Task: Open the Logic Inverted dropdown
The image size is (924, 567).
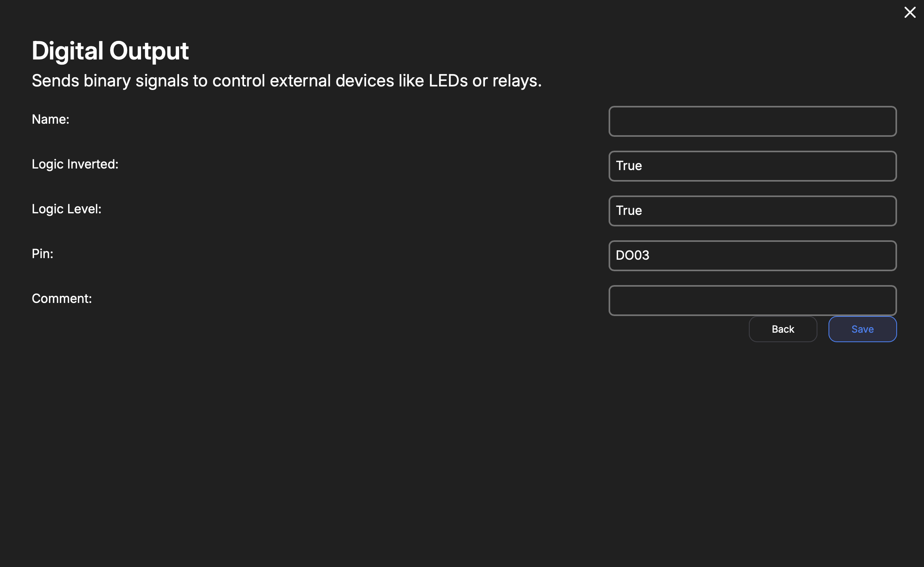Action: coord(752,166)
